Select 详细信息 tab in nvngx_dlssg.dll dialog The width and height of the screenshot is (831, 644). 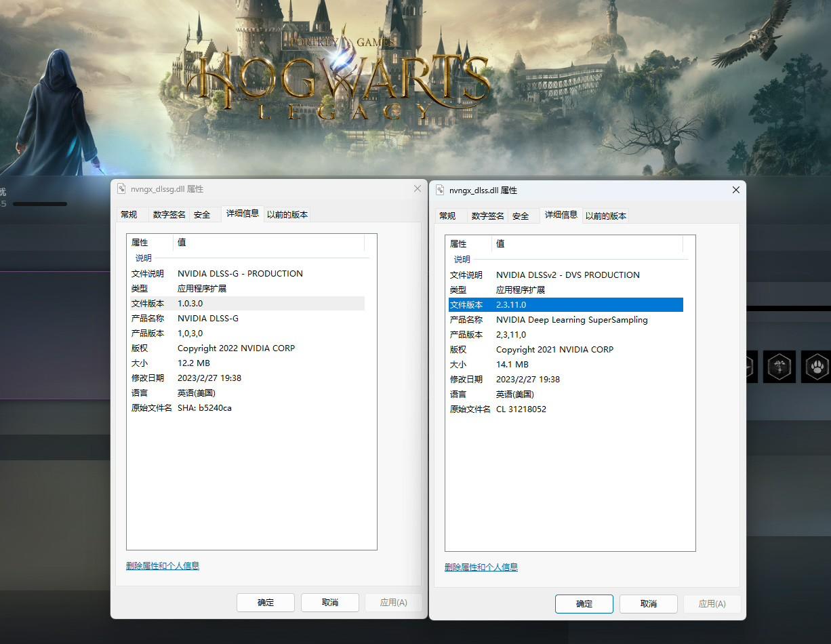click(x=243, y=214)
